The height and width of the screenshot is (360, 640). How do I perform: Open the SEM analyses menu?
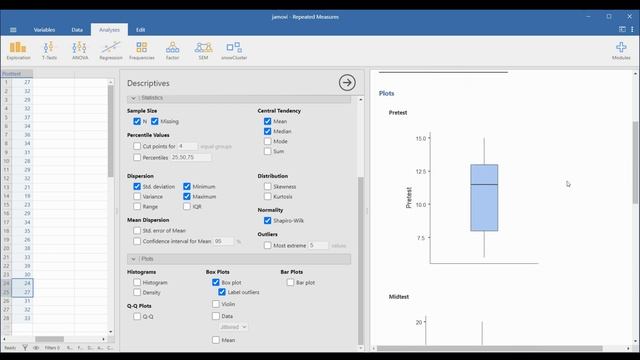pos(203,51)
